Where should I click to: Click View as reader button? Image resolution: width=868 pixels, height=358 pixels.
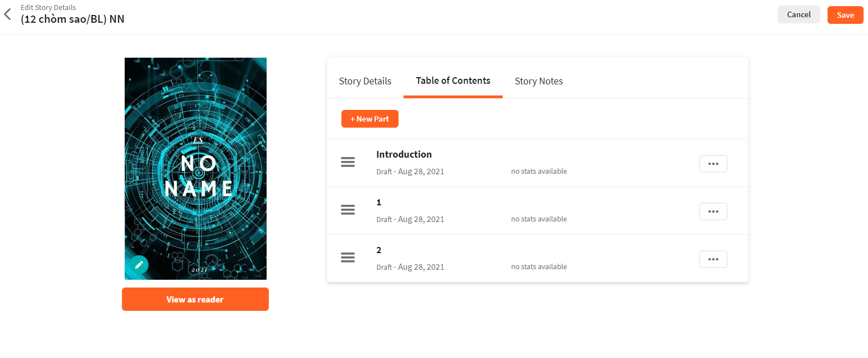tap(195, 299)
